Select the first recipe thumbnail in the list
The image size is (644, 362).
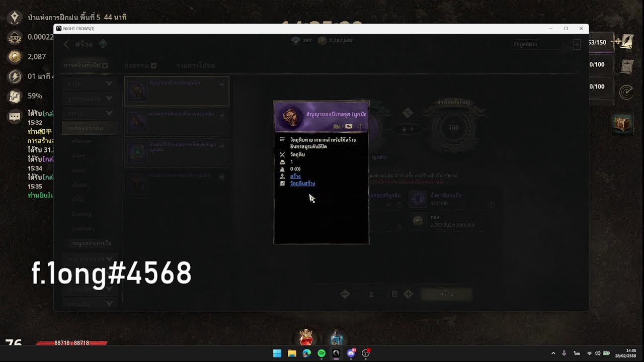137,91
